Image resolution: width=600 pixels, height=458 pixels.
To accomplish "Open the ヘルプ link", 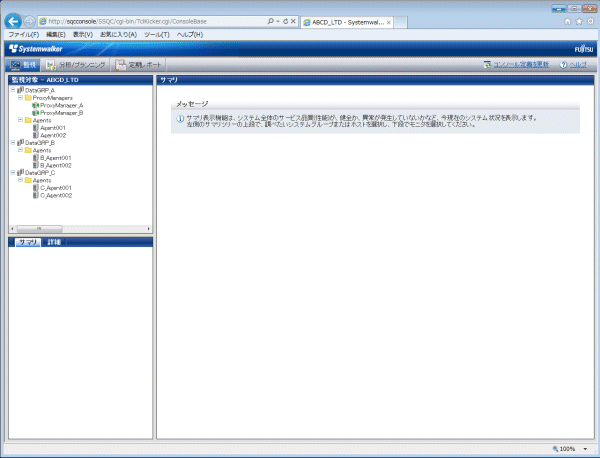I will tap(578, 65).
